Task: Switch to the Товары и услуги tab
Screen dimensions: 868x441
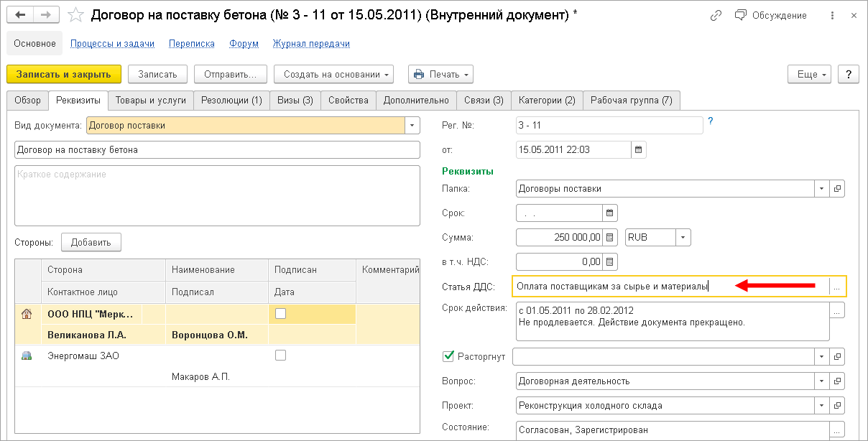Action: pyautogui.click(x=151, y=100)
